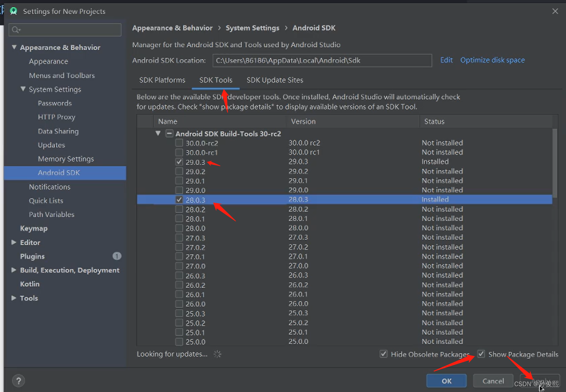The height and width of the screenshot is (392, 566).
Task: Open the Updates settings page
Action: 52,145
